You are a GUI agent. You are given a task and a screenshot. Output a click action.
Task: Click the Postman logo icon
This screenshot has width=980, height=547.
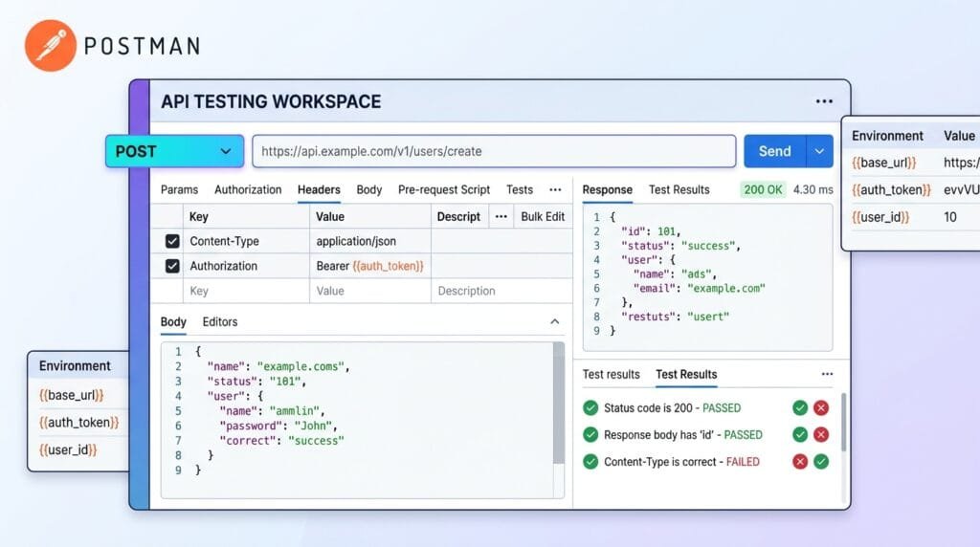pyautogui.click(x=51, y=46)
